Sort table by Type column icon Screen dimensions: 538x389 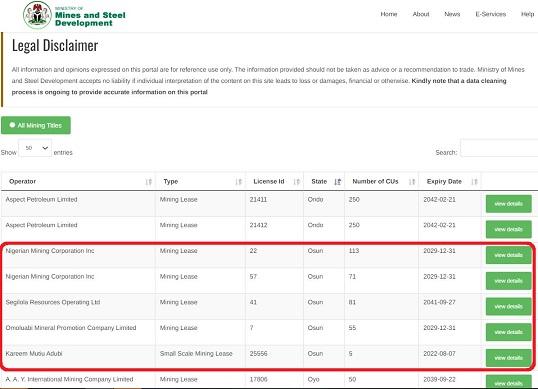coord(239,182)
